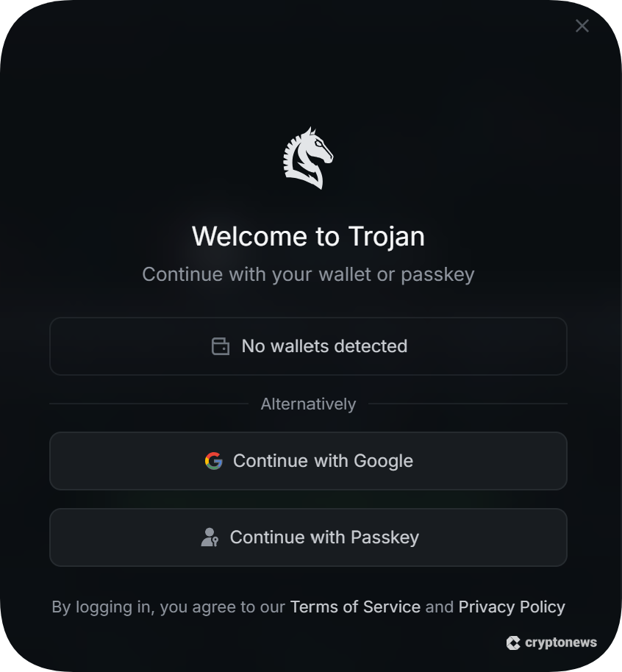Click the cryptonews watermark text
Screen dimensions: 622x672
(x=561, y=643)
